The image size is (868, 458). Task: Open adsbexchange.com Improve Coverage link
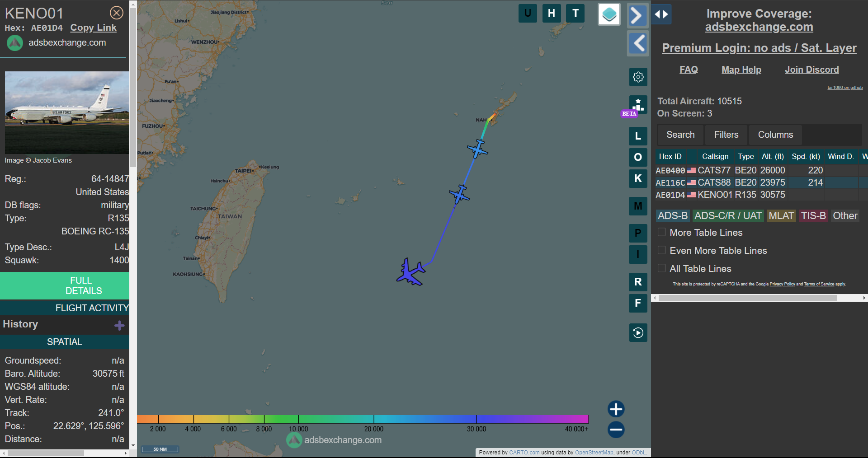(759, 27)
